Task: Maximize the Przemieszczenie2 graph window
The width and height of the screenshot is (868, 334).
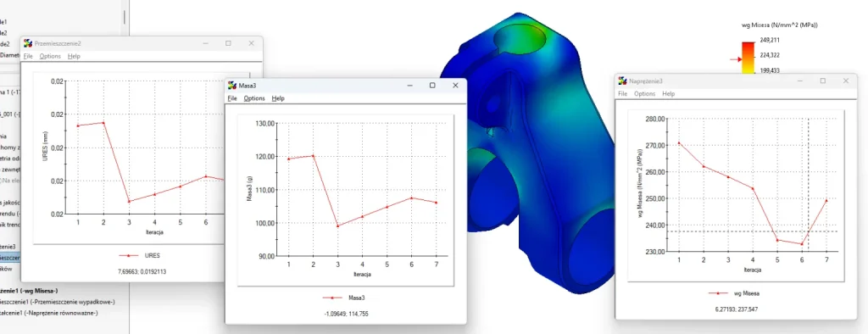Action: [x=228, y=43]
